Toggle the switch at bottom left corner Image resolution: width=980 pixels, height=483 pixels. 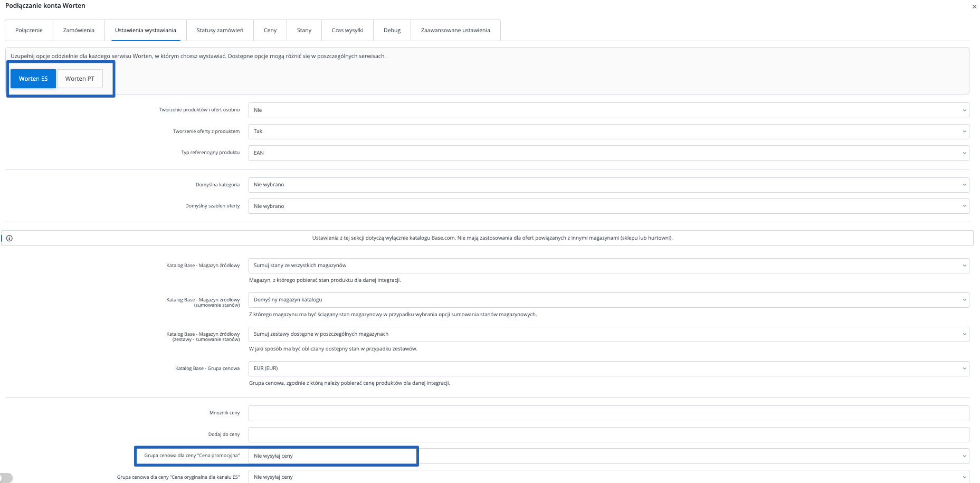pyautogui.click(x=6, y=478)
